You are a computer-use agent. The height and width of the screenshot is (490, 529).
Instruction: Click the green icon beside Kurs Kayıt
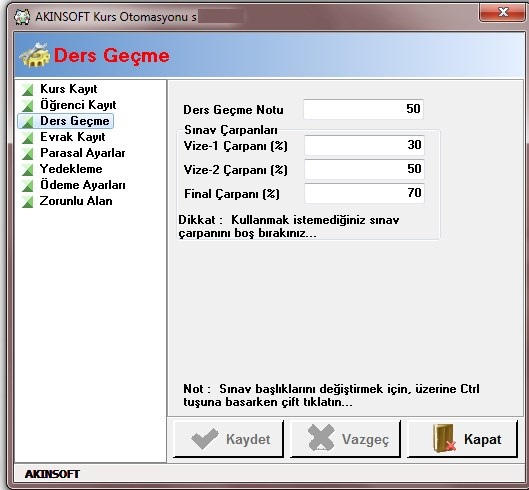coord(28,90)
